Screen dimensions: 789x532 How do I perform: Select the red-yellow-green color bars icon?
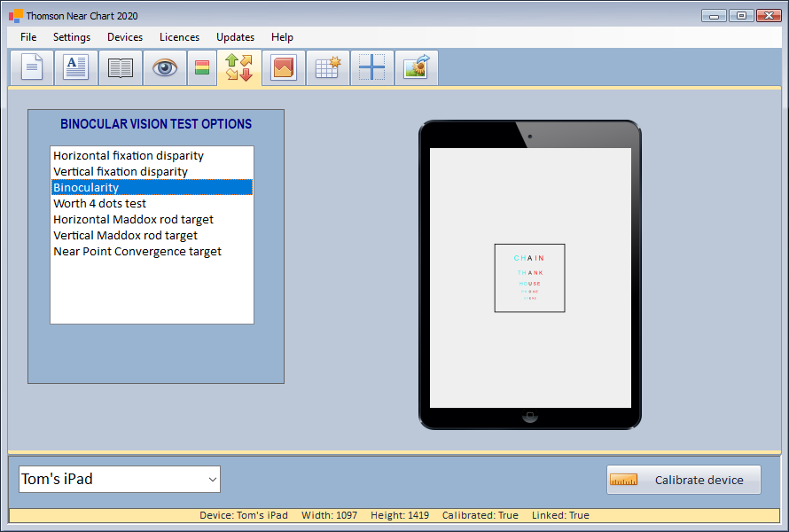click(x=202, y=68)
